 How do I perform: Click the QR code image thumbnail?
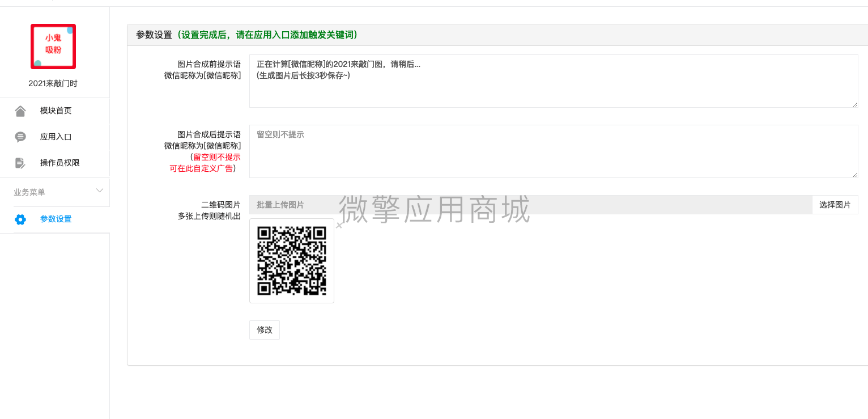click(292, 261)
